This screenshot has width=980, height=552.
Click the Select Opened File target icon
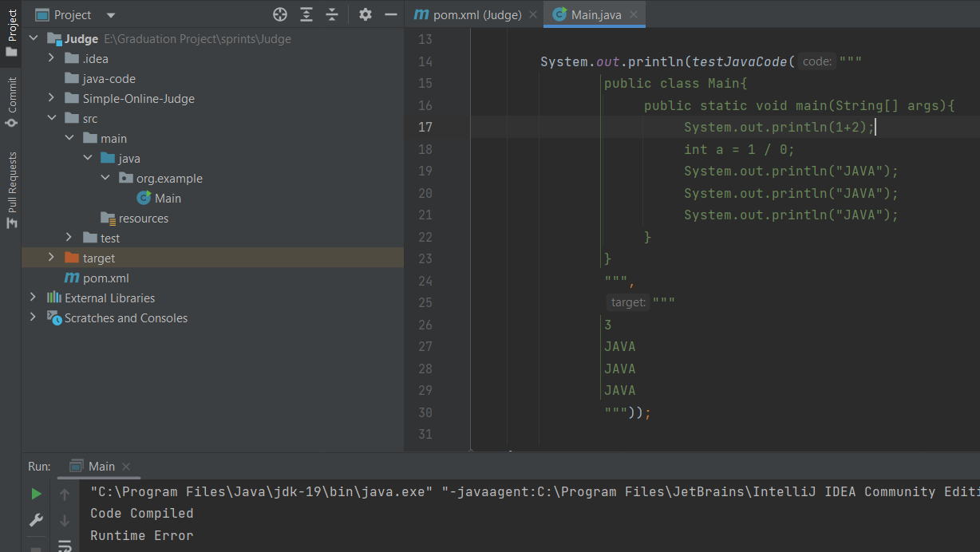pos(280,14)
